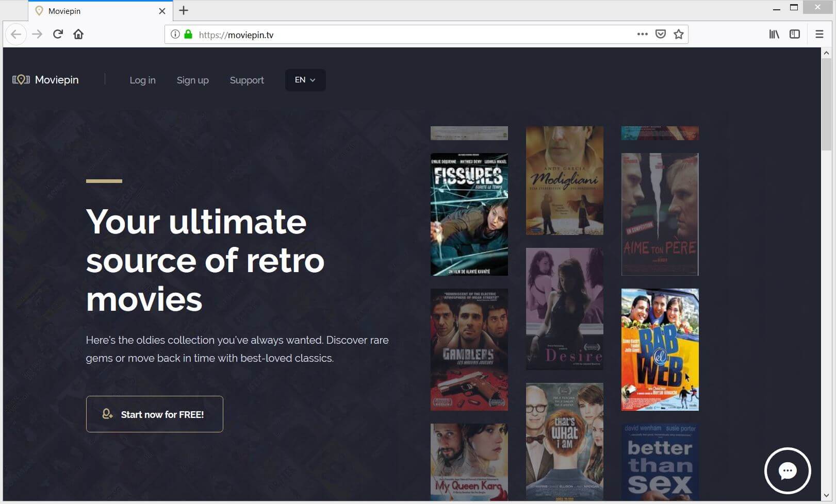Open the Fissures movie poster
Image resolution: width=836 pixels, height=504 pixels.
pyautogui.click(x=469, y=214)
